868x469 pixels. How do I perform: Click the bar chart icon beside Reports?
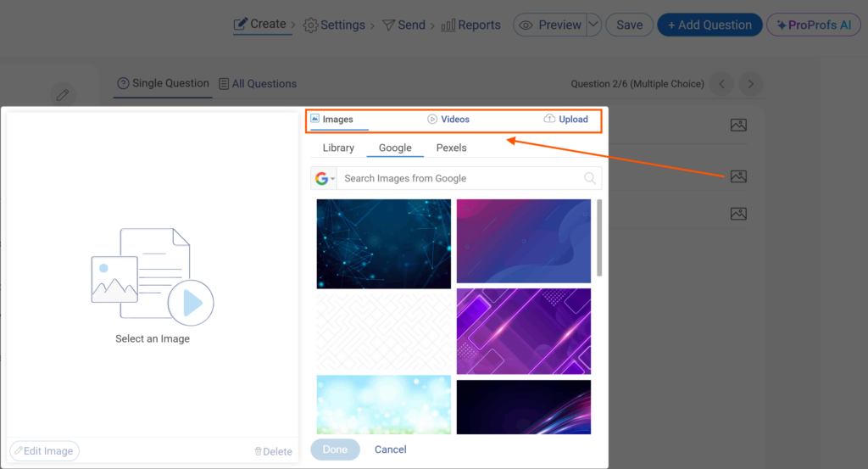[448, 25]
